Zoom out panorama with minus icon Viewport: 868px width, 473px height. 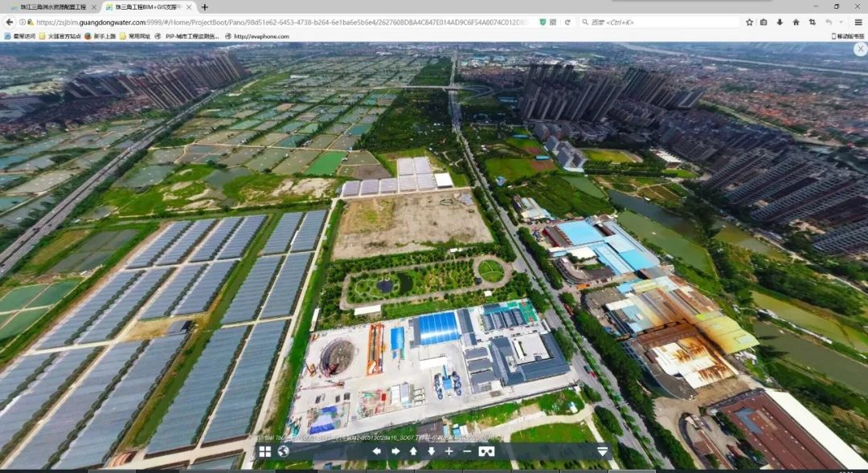pos(467,451)
